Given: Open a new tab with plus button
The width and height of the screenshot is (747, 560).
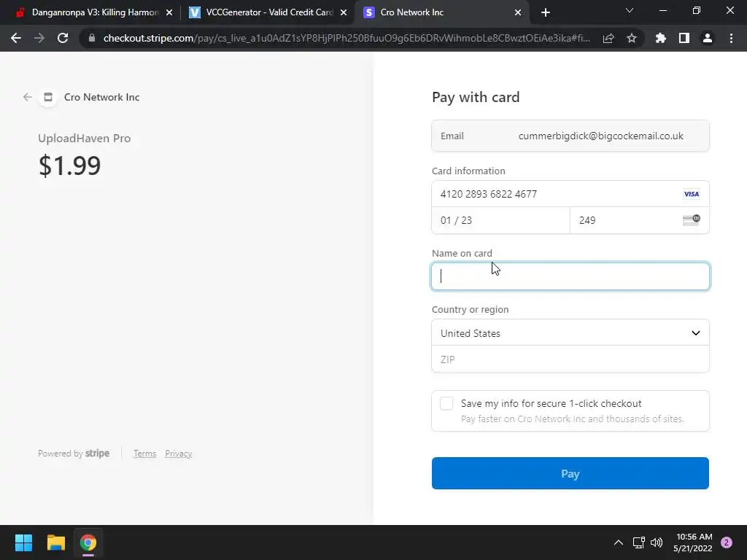Looking at the screenshot, I should (546, 12).
